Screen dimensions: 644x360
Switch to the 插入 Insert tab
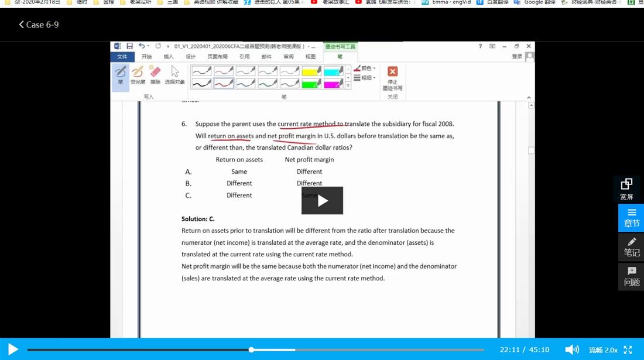point(169,57)
